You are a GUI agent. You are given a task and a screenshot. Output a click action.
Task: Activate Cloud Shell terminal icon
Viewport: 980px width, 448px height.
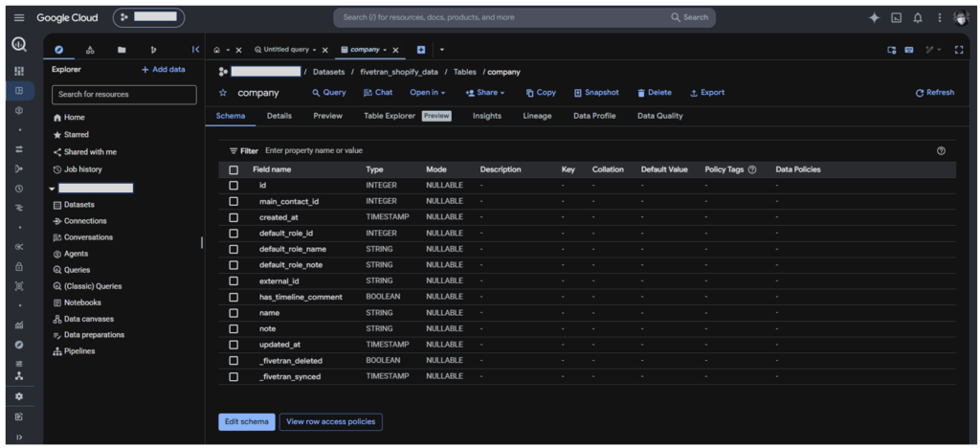click(x=896, y=17)
